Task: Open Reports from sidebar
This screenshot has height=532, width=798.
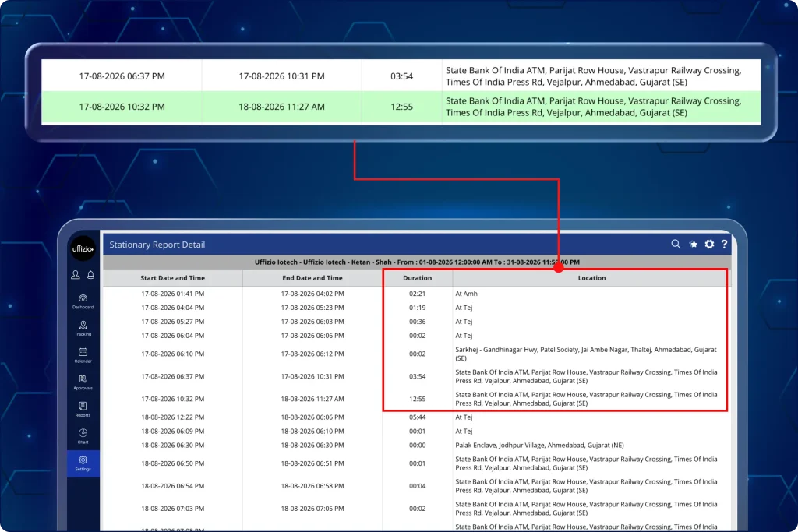Action: (x=83, y=409)
